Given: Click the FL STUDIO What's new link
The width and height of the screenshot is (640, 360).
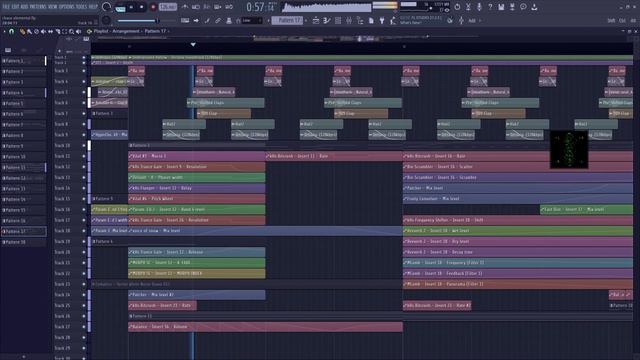Looking at the screenshot, I should click(x=421, y=20).
